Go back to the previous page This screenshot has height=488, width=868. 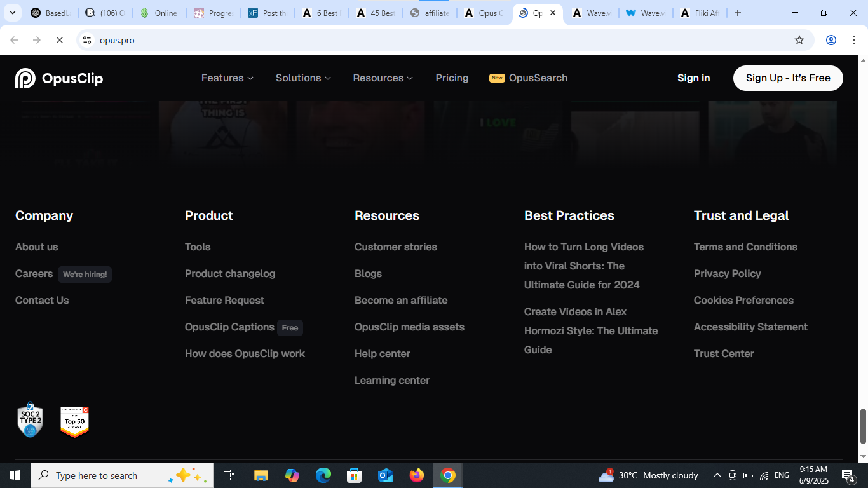click(14, 40)
